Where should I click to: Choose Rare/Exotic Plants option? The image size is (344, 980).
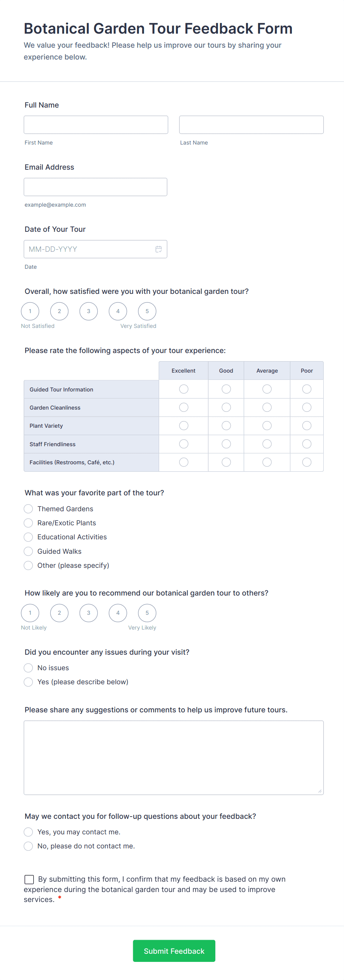[28, 523]
